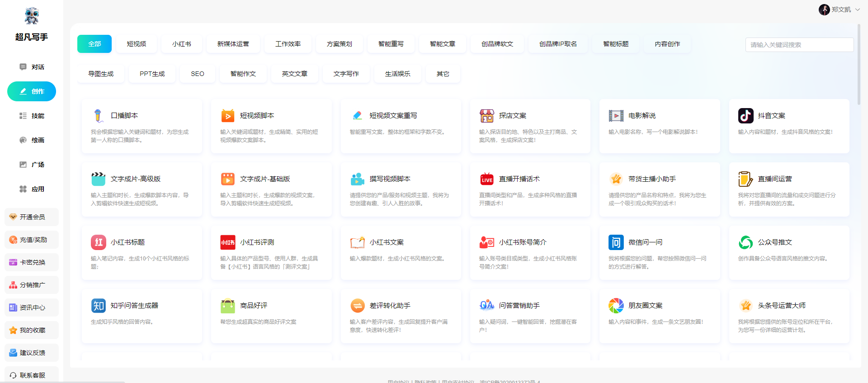The image size is (868, 383).
Task: Click the 短视频文案重写 eraser icon
Action: coord(357,116)
